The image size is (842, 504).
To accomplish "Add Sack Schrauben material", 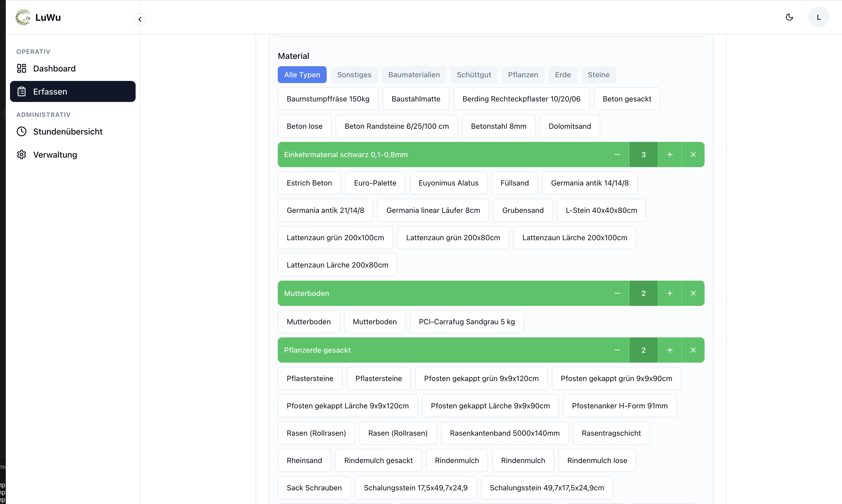I will [x=314, y=488].
